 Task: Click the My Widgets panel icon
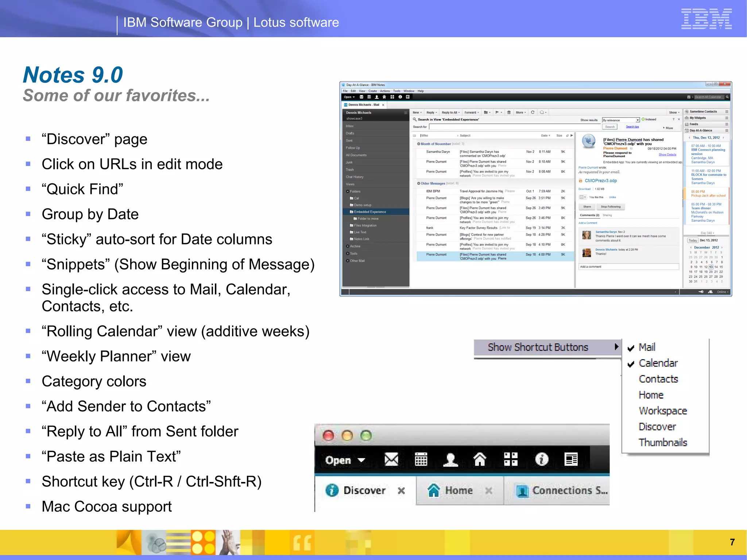coord(687,118)
